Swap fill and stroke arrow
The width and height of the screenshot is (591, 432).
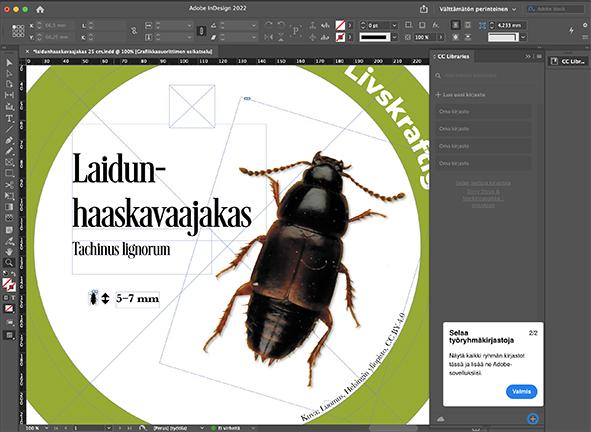coord(12,273)
